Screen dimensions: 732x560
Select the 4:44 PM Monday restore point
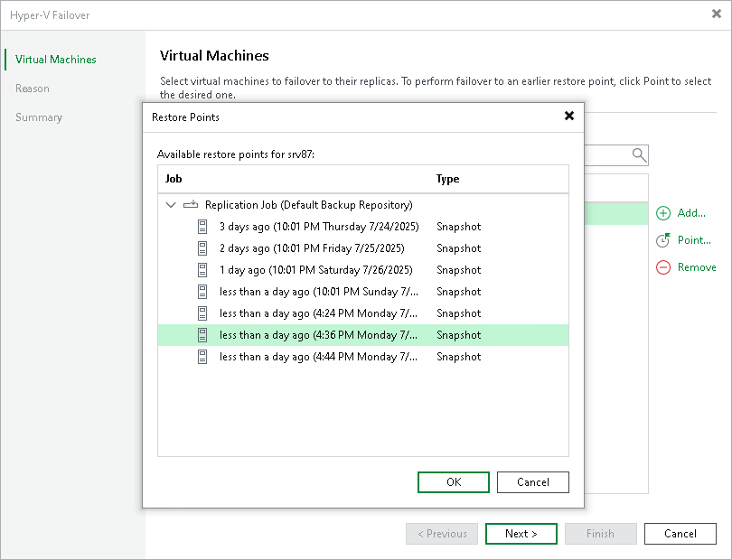coord(363,357)
